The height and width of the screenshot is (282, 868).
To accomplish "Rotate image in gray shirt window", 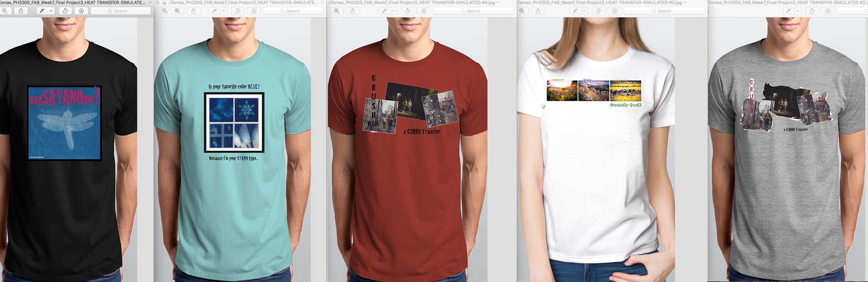I will coord(812,11).
